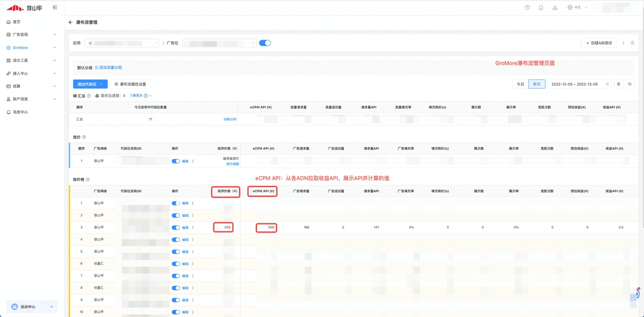Toggle the switch for price row 5
The height and width of the screenshot is (317, 644).
pos(176,252)
